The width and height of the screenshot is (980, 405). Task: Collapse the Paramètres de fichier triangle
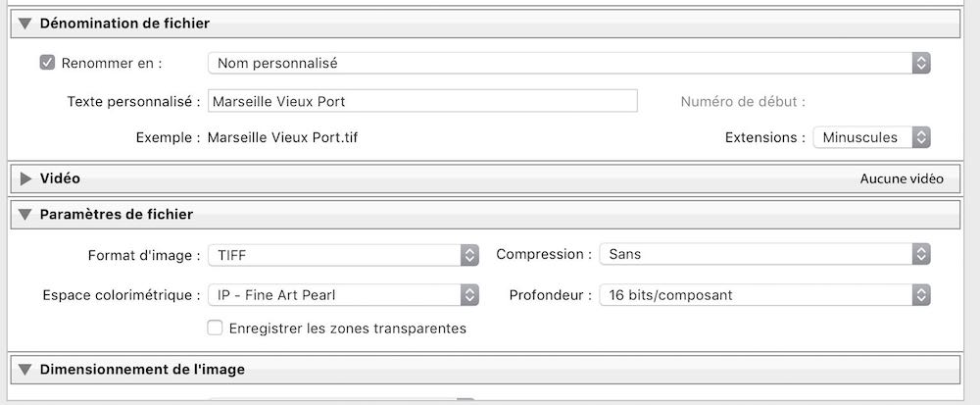tap(25, 214)
